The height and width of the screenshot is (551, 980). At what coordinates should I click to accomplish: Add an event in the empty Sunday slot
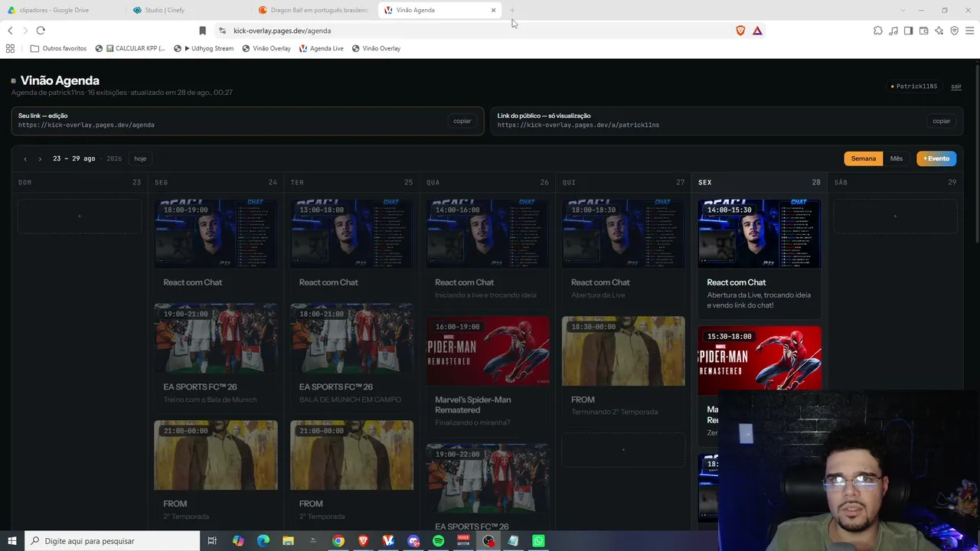coord(79,217)
